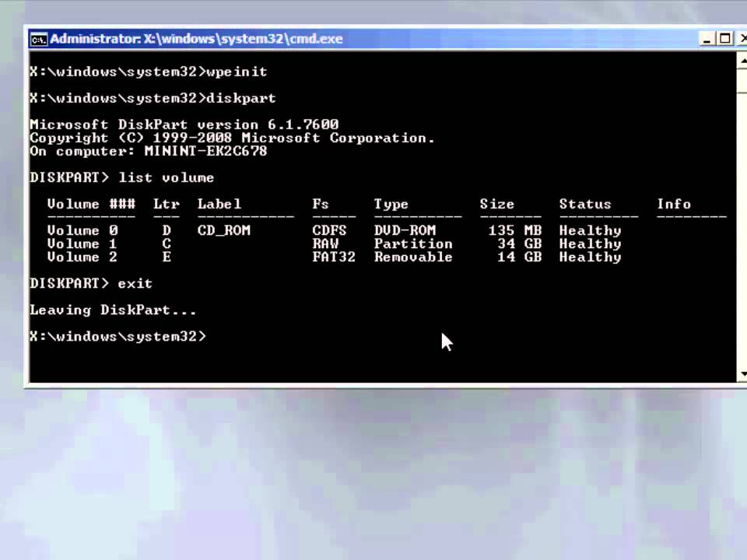The height and width of the screenshot is (560, 747).
Task: Click the 'Leaving DiskPart...' message
Action: 113,310
